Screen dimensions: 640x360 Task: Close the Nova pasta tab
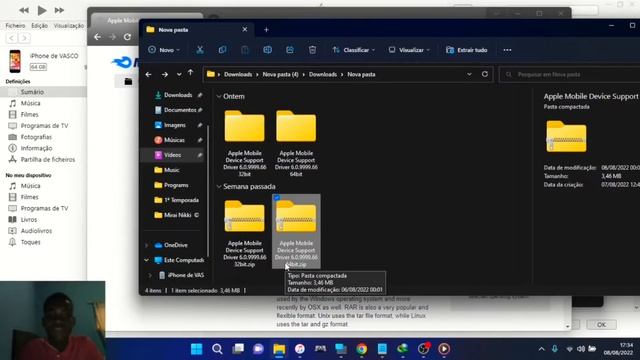(x=244, y=29)
